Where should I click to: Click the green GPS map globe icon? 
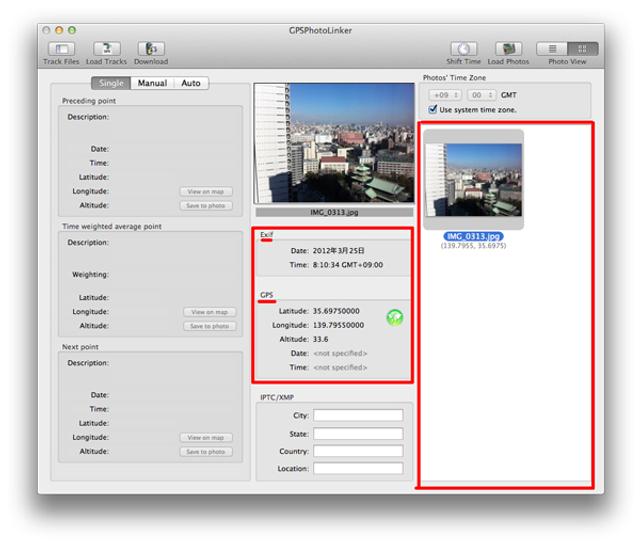tap(395, 318)
